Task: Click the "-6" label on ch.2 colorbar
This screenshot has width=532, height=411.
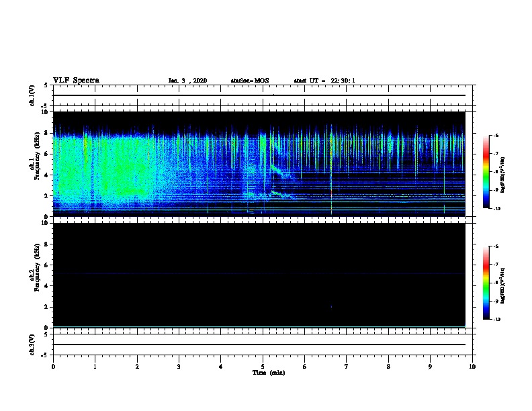Action: 496,246
